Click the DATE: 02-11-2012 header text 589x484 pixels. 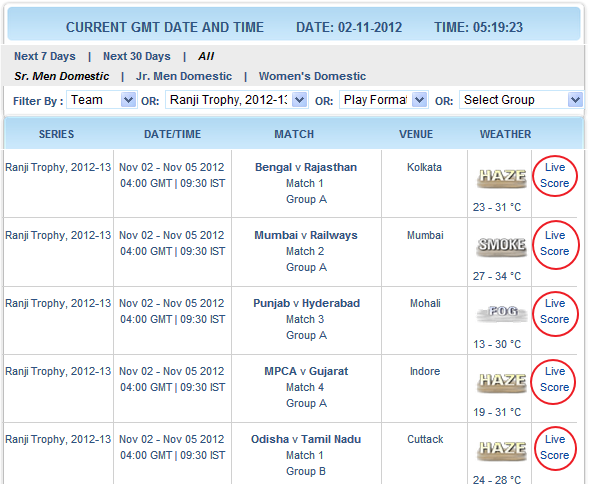349,27
